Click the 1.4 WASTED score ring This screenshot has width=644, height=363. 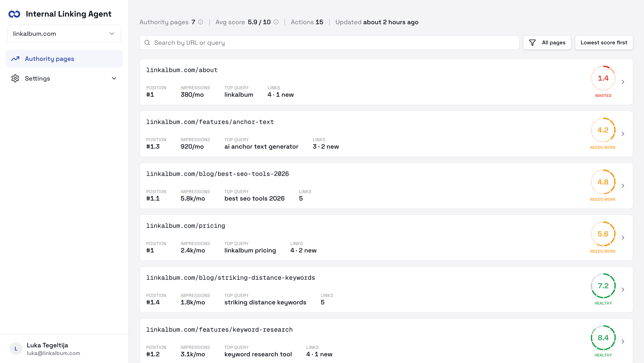[x=603, y=78]
